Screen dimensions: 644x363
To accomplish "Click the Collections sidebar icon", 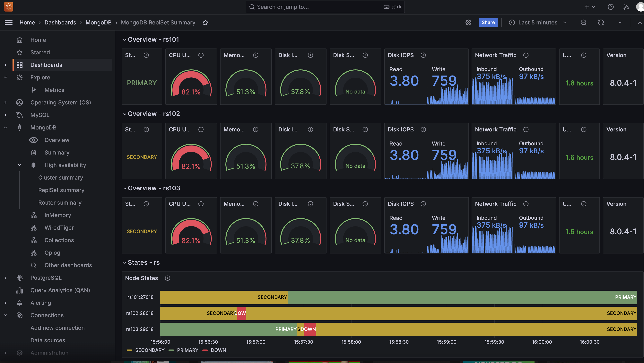I will pyautogui.click(x=33, y=240).
